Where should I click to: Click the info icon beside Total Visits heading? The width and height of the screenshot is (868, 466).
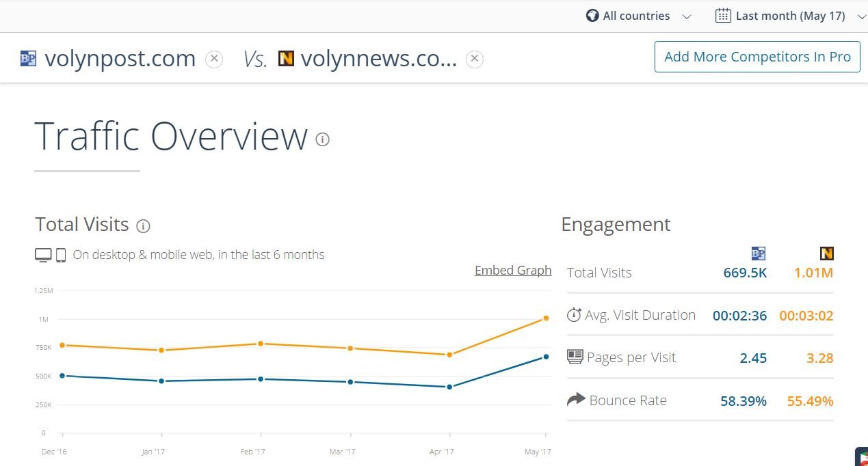click(143, 225)
